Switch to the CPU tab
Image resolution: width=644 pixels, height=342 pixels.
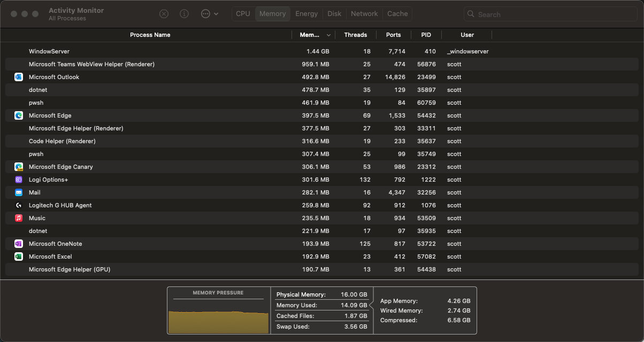243,14
